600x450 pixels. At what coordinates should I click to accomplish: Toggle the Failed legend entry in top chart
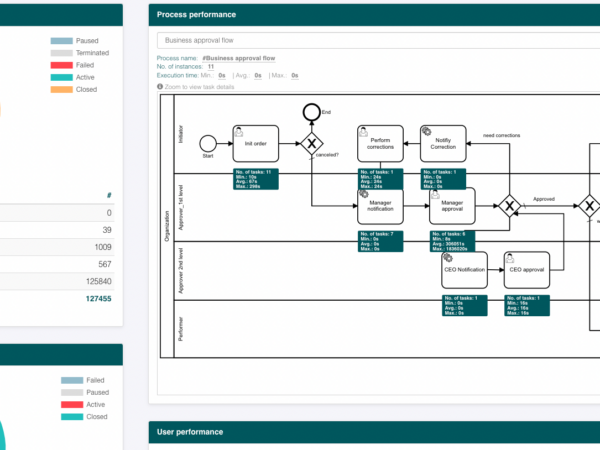pyautogui.click(x=72, y=65)
